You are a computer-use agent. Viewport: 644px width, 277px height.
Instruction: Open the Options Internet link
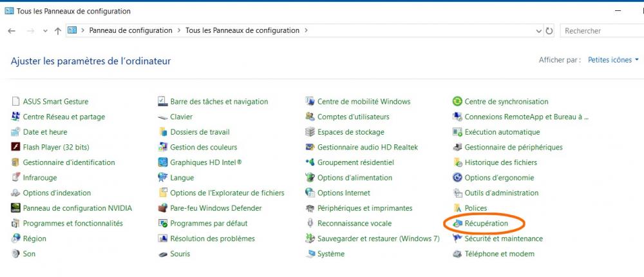point(344,193)
